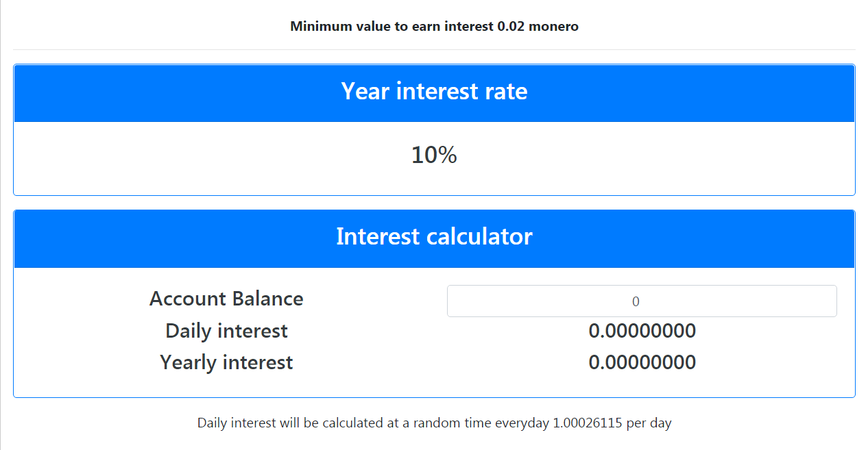Select the Daily interest amount 0.00000000

642,332
